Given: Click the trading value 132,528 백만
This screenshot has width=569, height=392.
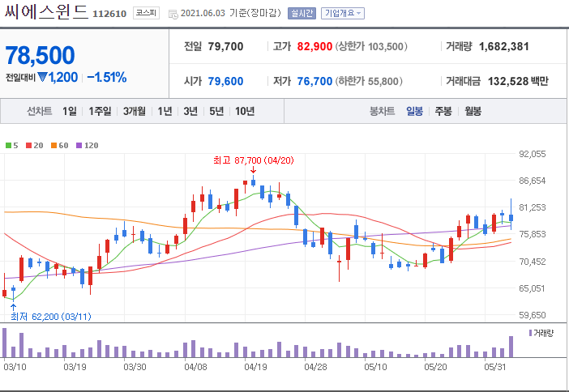Looking at the screenshot, I should pyautogui.click(x=518, y=81).
